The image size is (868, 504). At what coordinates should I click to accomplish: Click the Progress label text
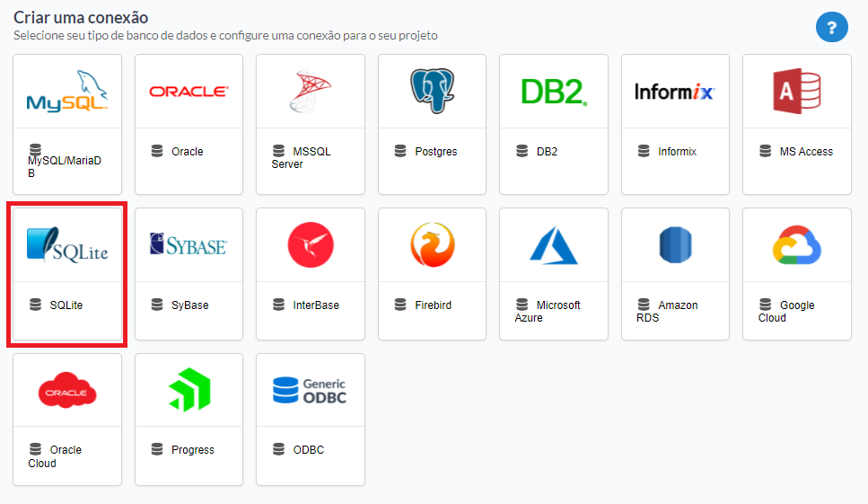(x=193, y=450)
